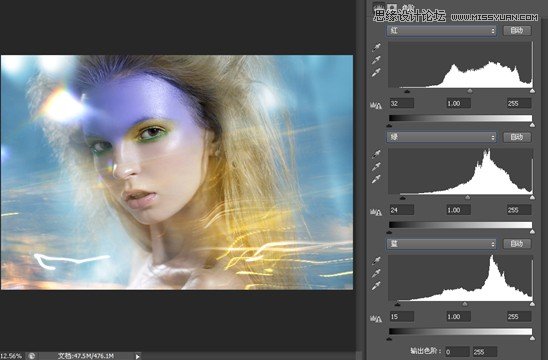
Task: Click the red shadow input field showing 32
Action: point(402,103)
